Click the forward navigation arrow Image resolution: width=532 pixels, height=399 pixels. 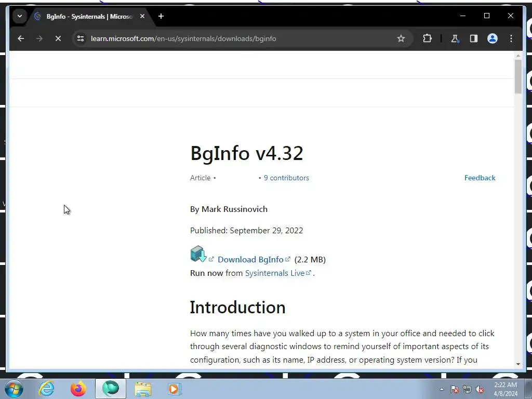tap(39, 38)
